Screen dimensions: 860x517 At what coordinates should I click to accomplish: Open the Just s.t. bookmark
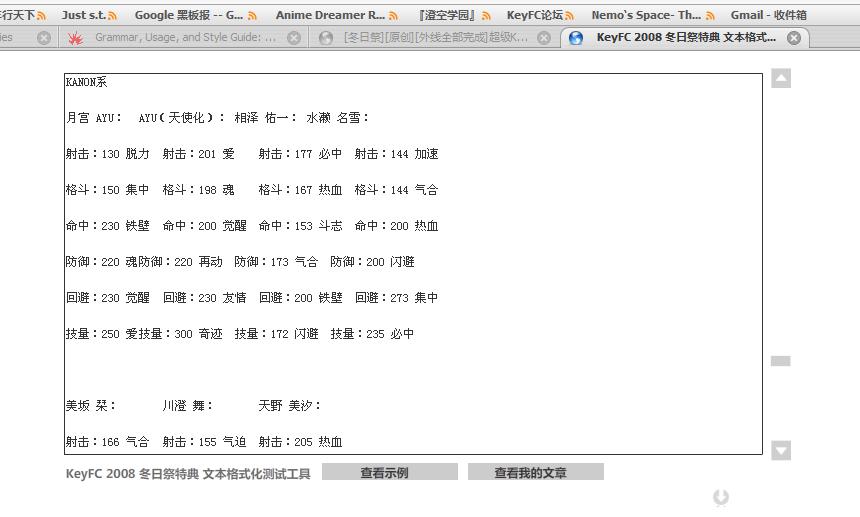(x=83, y=15)
